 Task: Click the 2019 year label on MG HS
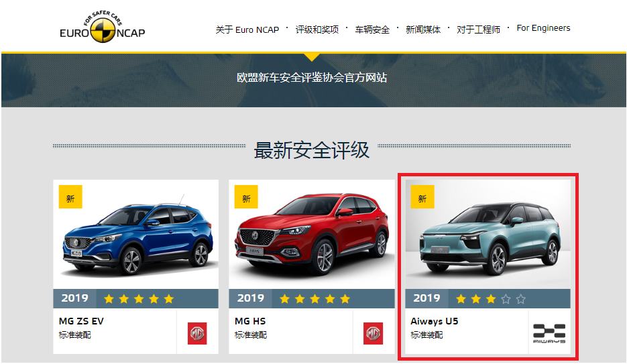tap(251, 298)
